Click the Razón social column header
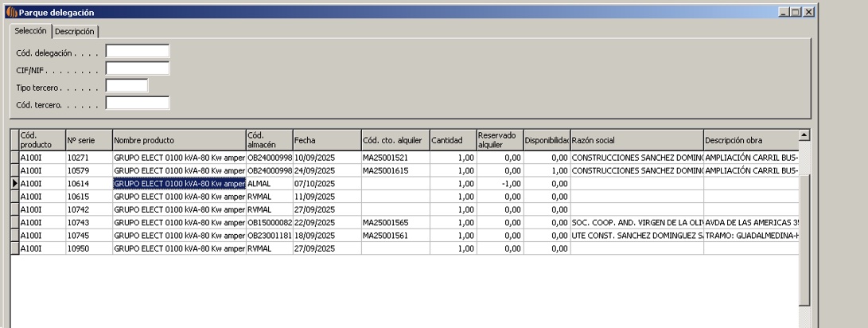The height and width of the screenshot is (328, 868). [x=636, y=139]
